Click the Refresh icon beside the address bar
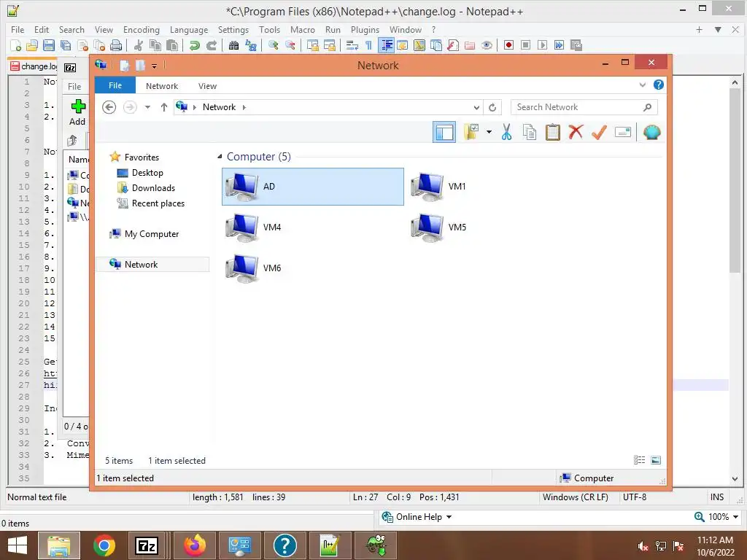Image resolution: width=747 pixels, height=560 pixels. coord(492,107)
